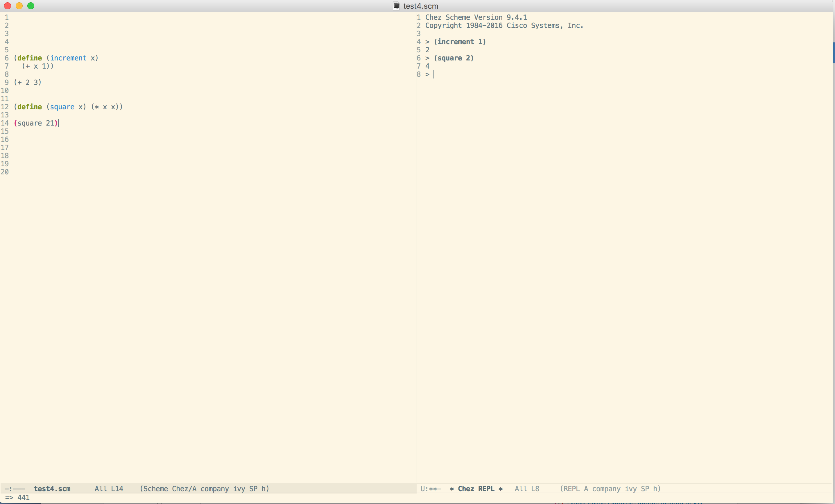Click the Chez REPL buffer name in mode line
Screen dimensions: 835x504
click(476, 488)
